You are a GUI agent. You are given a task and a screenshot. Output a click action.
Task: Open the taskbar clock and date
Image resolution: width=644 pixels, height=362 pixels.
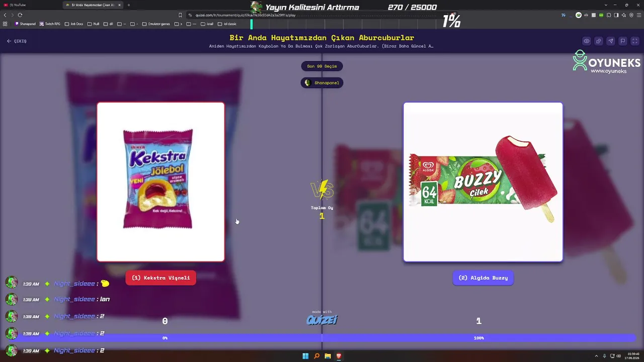click(631, 356)
